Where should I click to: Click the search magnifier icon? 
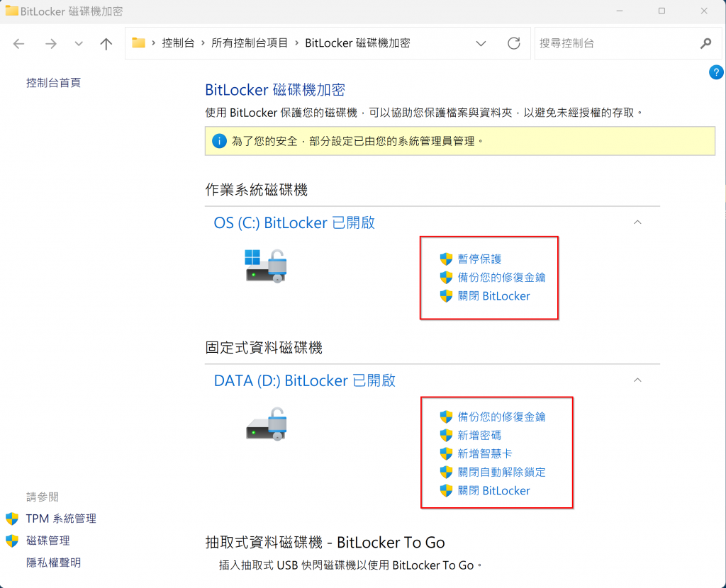pyautogui.click(x=705, y=43)
